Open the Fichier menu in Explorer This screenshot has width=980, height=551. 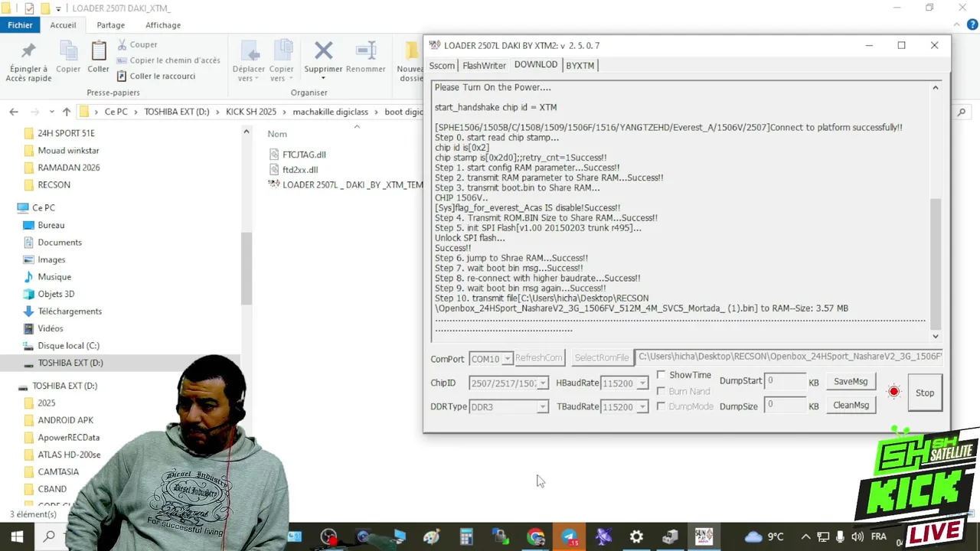(20, 24)
